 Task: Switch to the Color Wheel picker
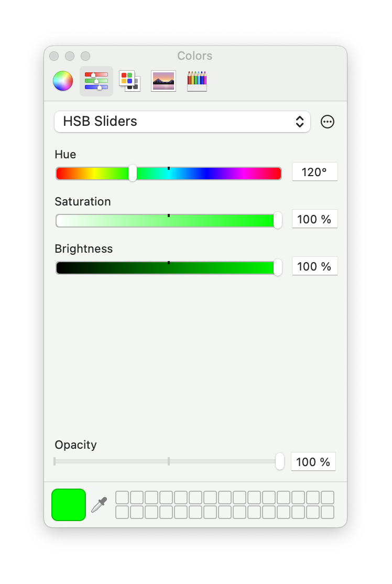tap(63, 81)
